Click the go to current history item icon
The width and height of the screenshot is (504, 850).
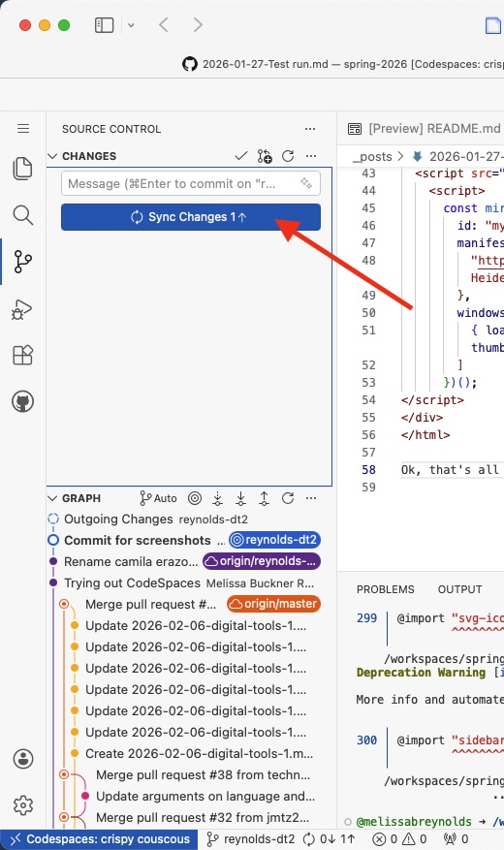pos(195,498)
